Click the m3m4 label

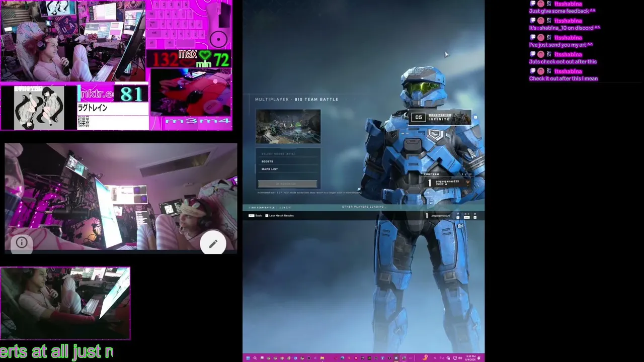coord(197,121)
